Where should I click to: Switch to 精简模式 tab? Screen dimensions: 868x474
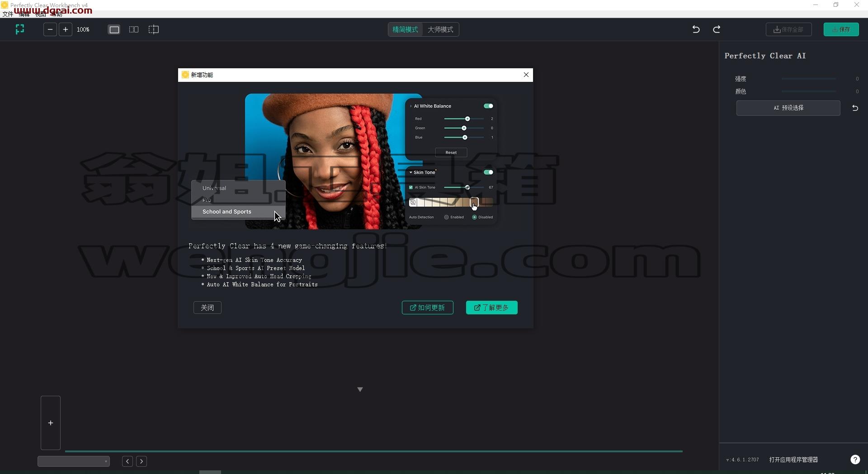coord(405,29)
